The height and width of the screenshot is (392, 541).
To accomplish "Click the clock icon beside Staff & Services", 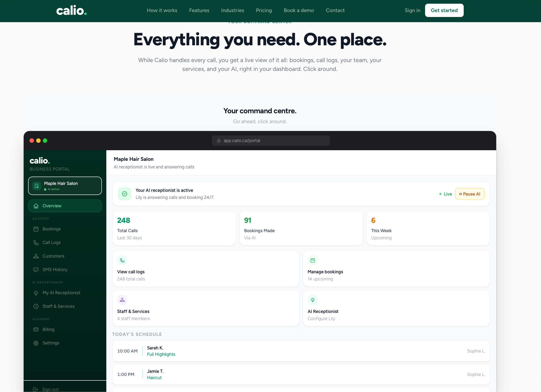I will [x=36, y=306].
